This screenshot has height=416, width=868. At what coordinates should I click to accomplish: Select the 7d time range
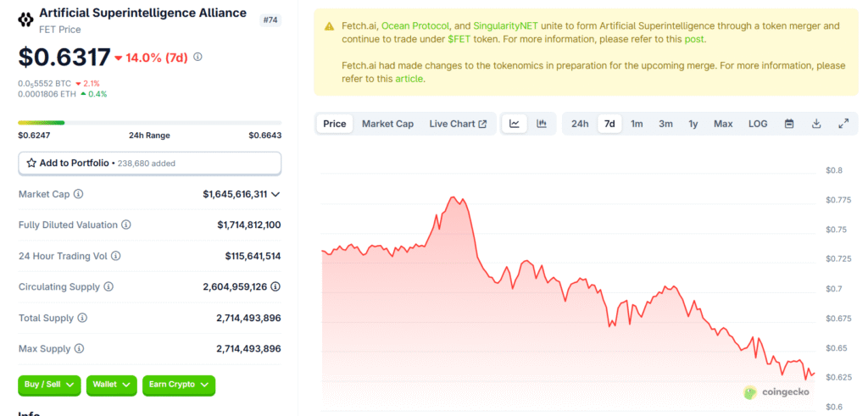(609, 124)
